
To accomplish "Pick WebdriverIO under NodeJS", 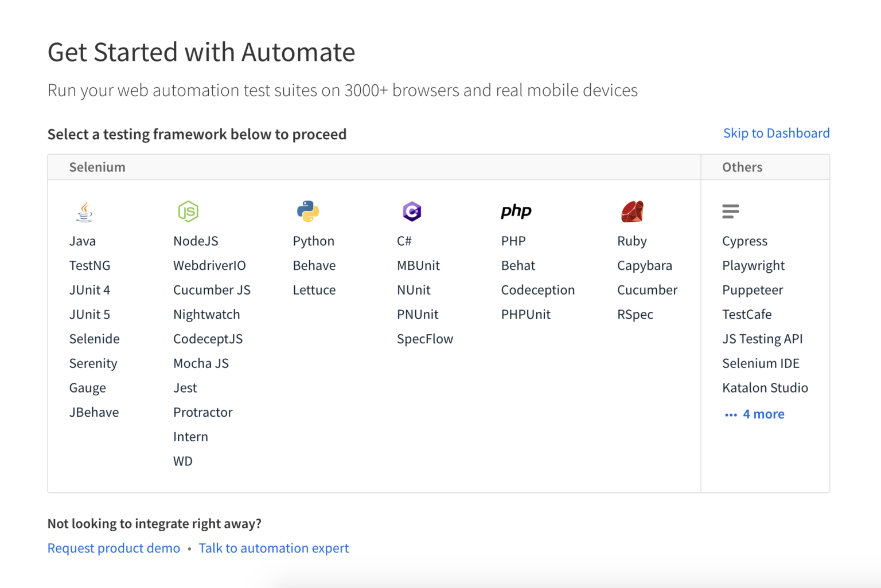I will pyautogui.click(x=209, y=266).
